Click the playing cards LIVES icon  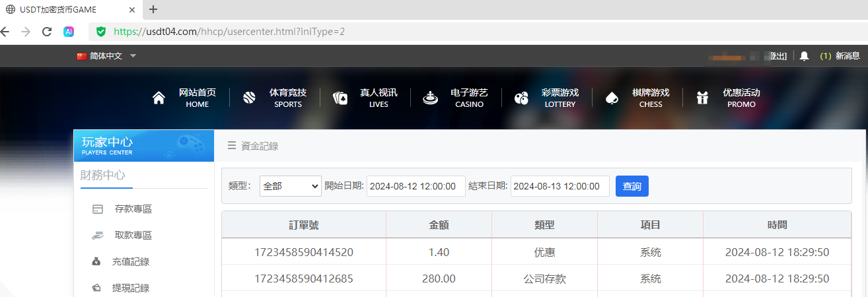pyautogui.click(x=340, y=98)
